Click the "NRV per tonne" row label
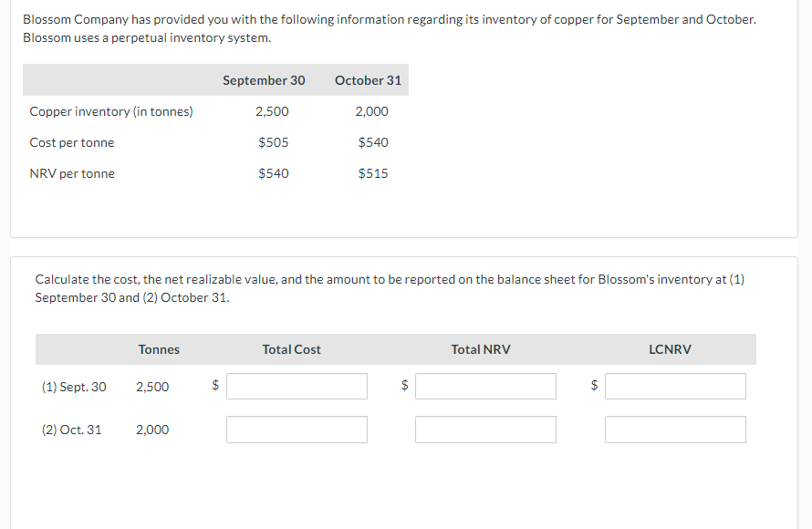The width and height of the screenshot is (812, 529). click(x=72, y=173)
